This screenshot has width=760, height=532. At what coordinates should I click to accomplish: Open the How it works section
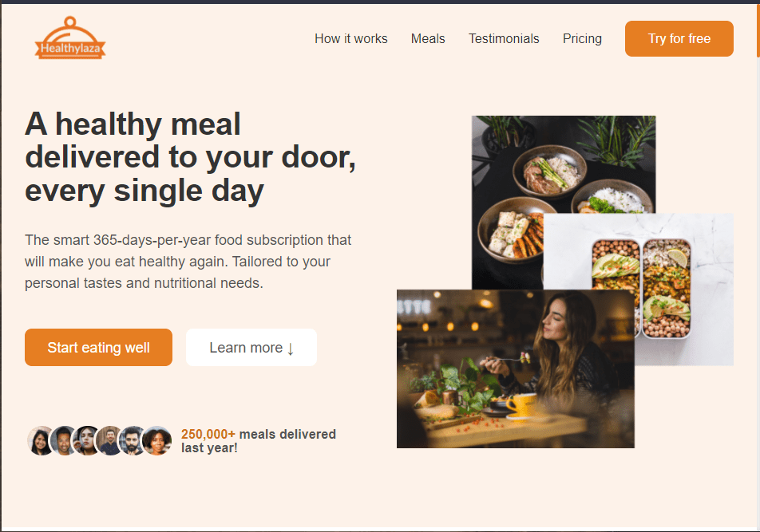click(x=351, y=39)
